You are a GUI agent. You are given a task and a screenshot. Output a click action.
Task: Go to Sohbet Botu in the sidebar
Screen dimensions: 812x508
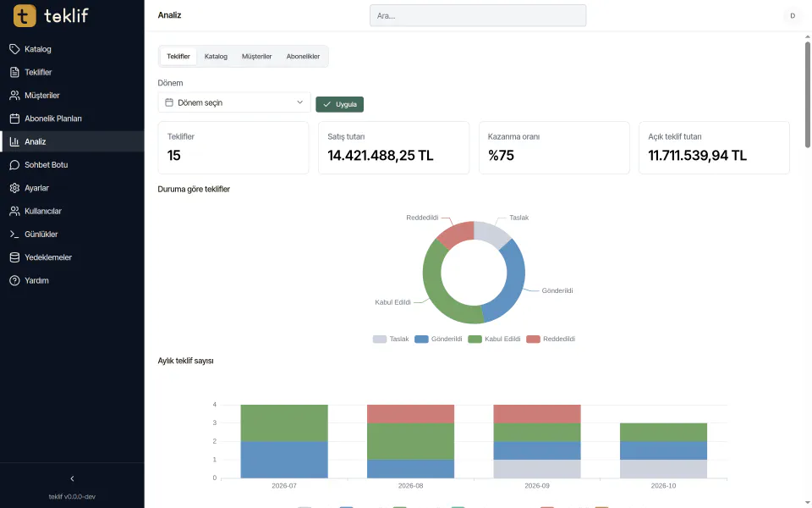72,165
